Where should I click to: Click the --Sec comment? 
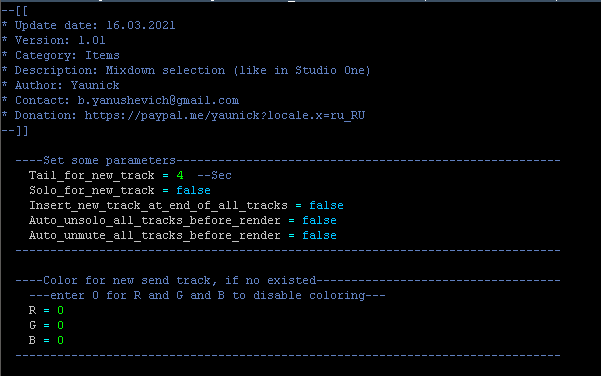(x=214, y=176)
